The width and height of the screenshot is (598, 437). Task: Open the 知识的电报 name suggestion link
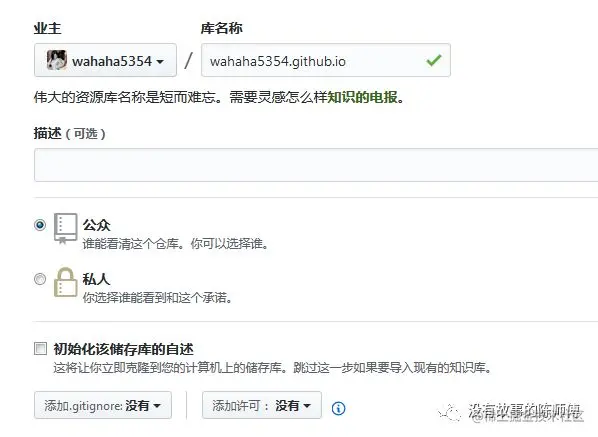[x=362, y=97]
